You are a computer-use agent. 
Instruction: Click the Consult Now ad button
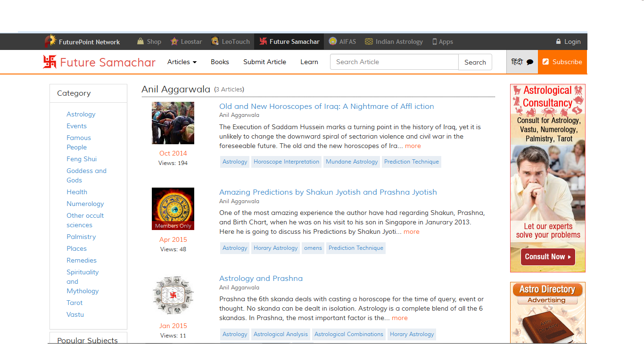click(548, 257)
